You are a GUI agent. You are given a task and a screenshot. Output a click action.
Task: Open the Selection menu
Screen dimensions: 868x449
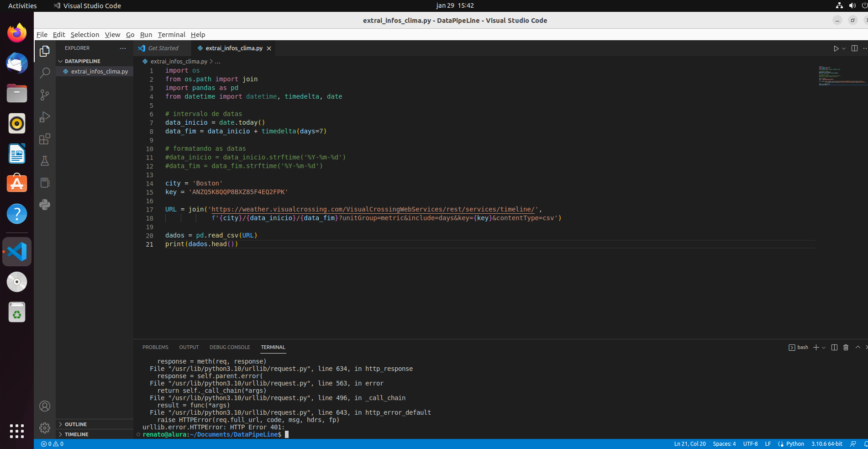coord(85,35)
